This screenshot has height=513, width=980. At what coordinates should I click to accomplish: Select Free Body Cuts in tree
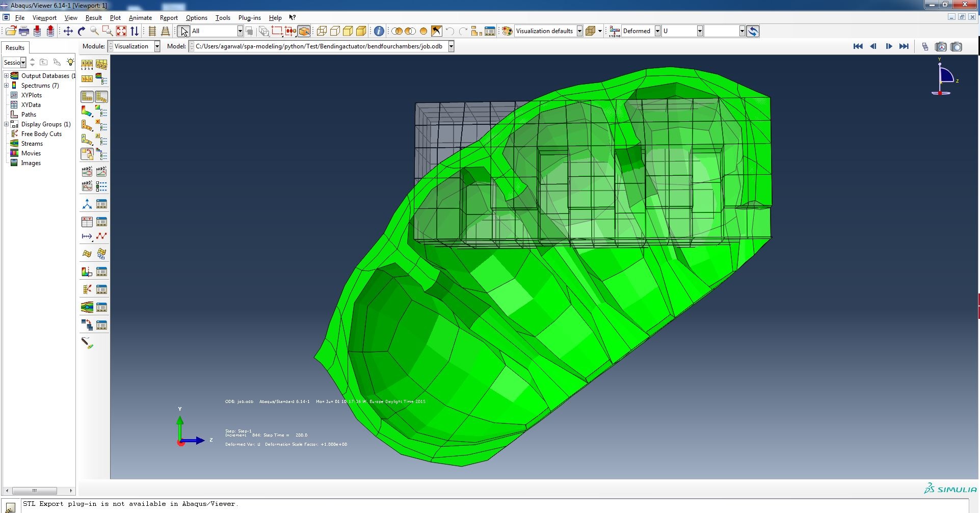point(41,134)
